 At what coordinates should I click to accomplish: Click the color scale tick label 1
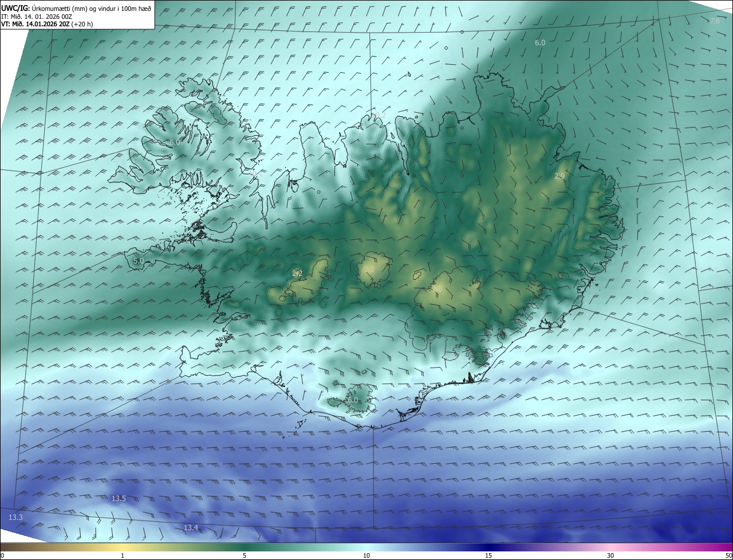click(123, 556)
